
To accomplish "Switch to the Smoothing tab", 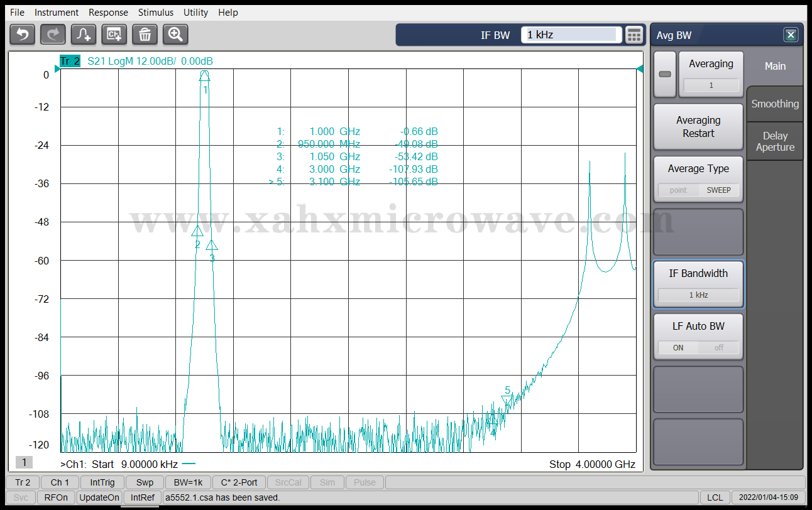I will [775, 104].
